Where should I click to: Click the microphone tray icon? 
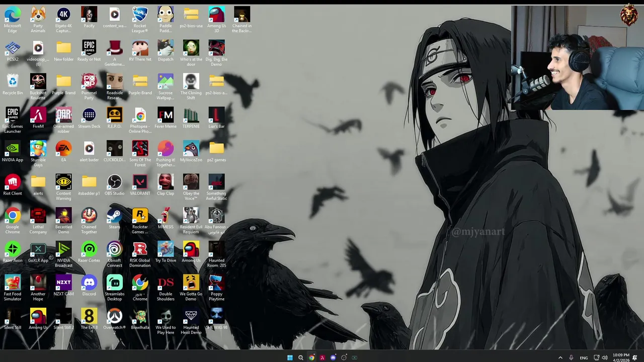[x=571, y=357]
